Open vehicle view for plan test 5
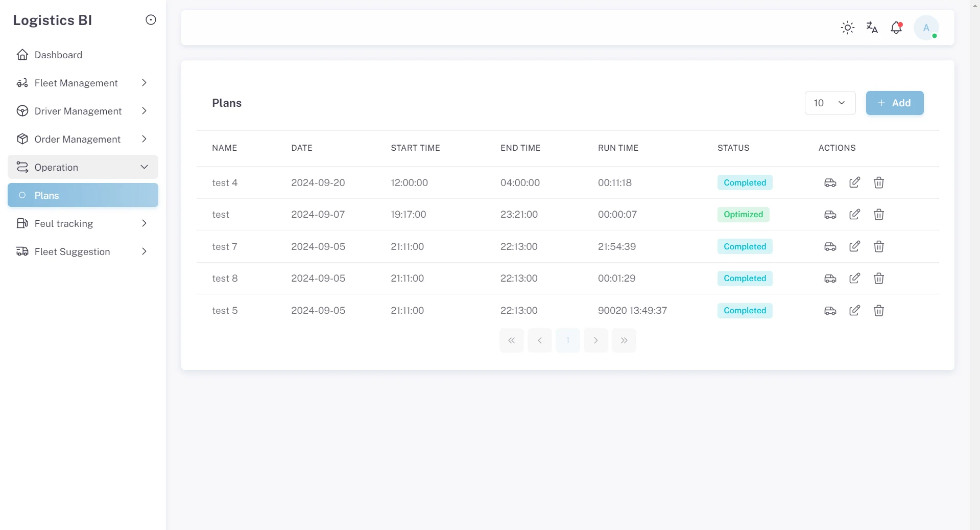Viewport: 980px width, 530px height. (x=830, y=310)
